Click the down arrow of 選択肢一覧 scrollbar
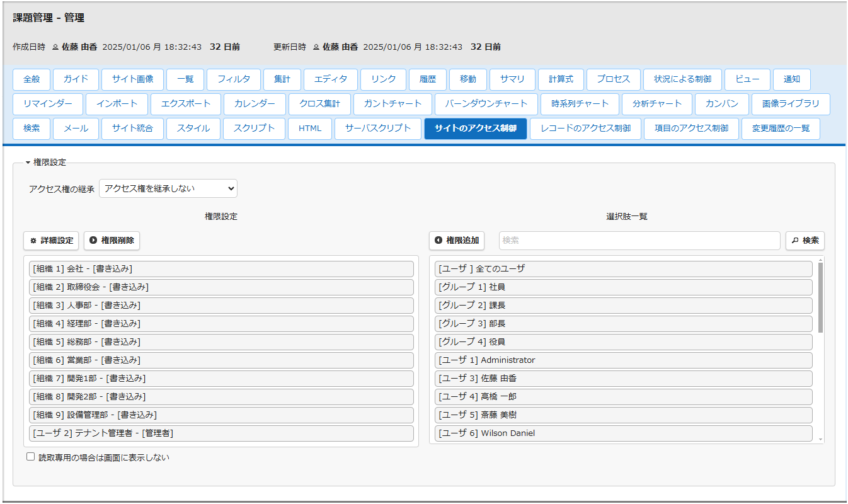The width and height of the screenshot is (848, 504). point(820,439)
